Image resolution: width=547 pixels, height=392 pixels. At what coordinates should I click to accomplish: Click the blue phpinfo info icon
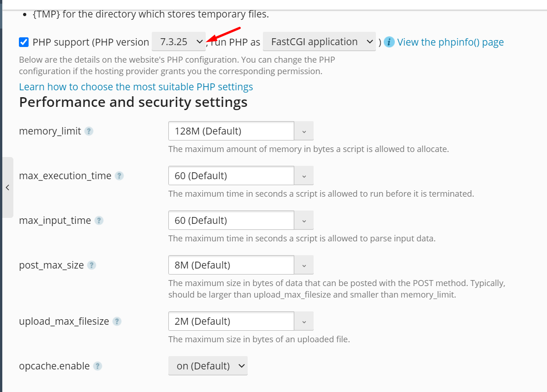point(389,42)
